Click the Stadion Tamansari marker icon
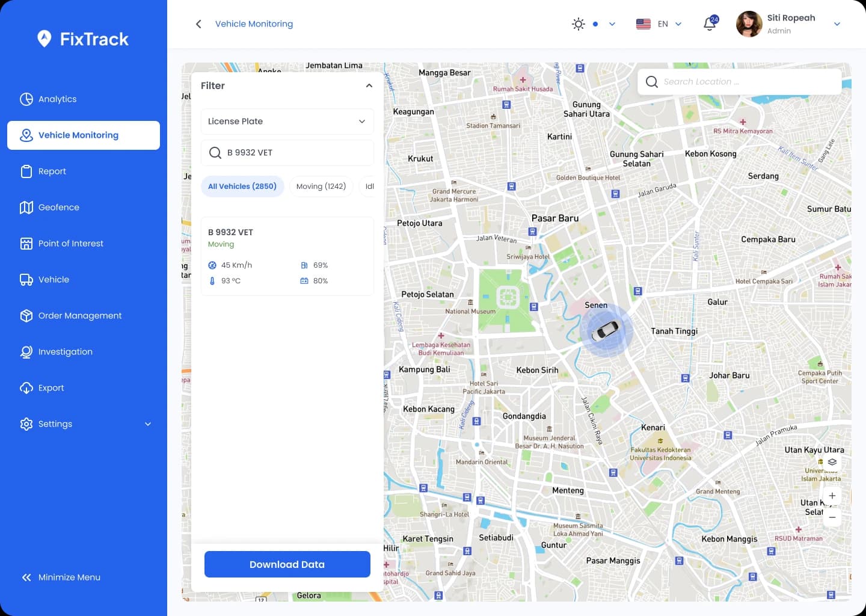 493,117
